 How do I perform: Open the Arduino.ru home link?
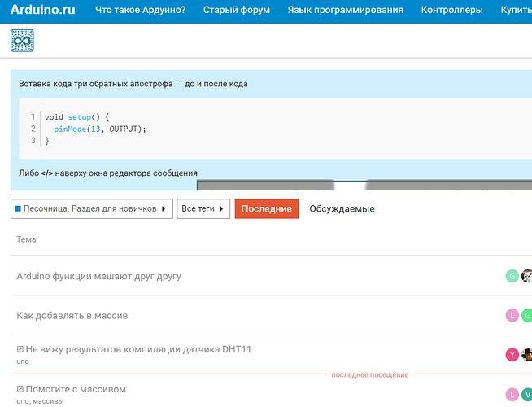click(x=43, y=10)
